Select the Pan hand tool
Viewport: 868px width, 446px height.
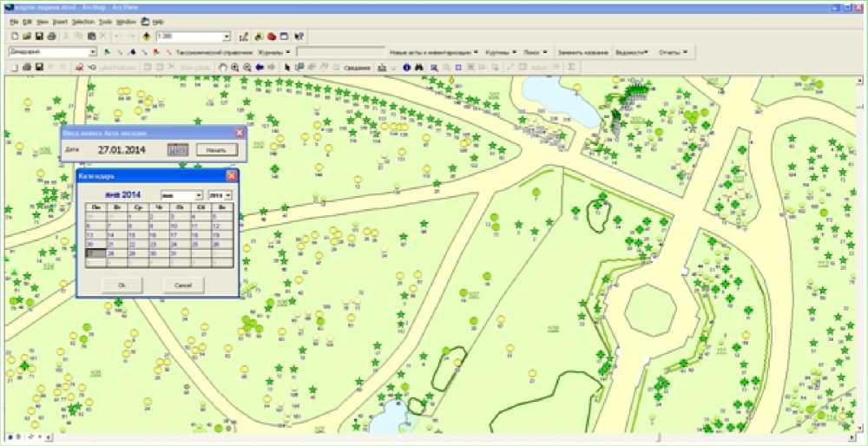[x=223, y=67]
